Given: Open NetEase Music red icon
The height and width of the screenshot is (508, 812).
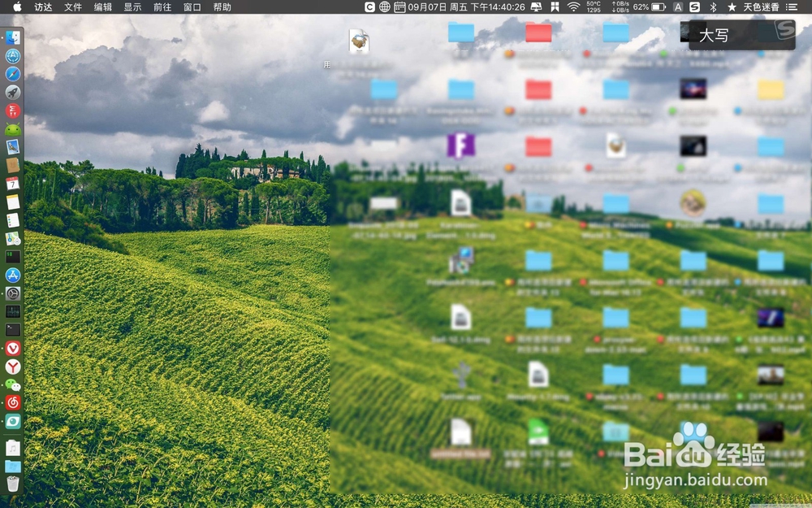Looking at the screenshot, I should tap(13, 403).
